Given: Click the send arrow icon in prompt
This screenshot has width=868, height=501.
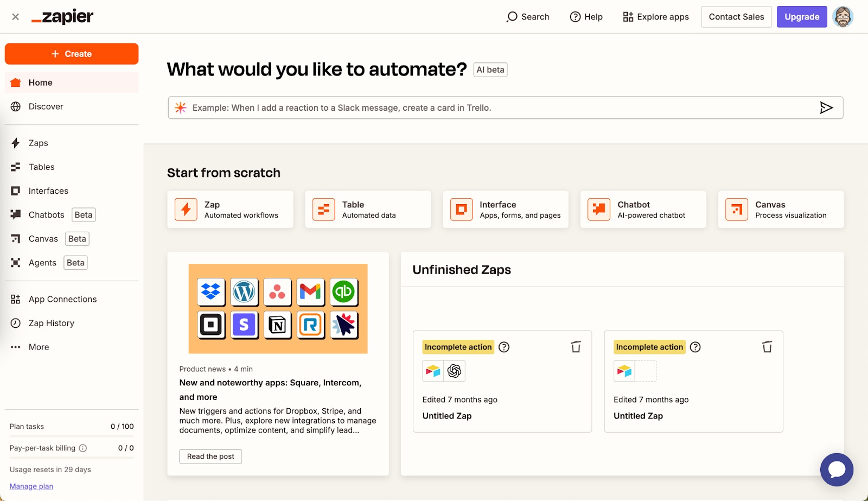Looking at the screenshot, I should [826, 107].
